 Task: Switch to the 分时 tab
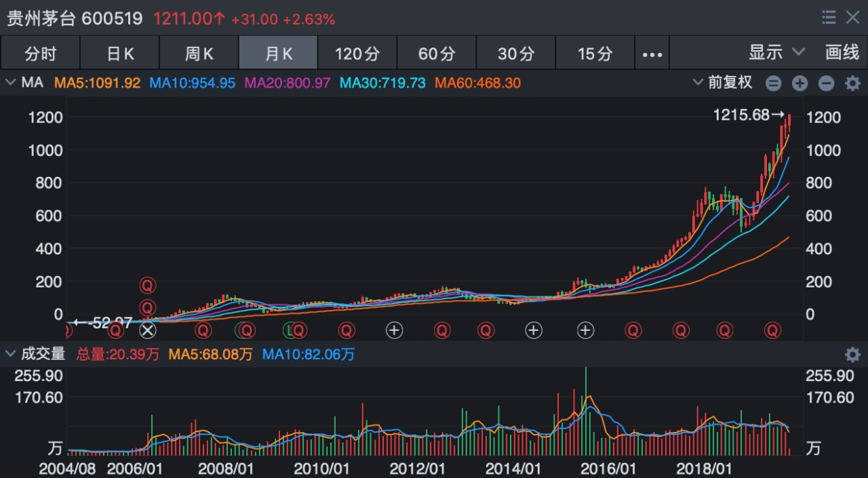40,54
